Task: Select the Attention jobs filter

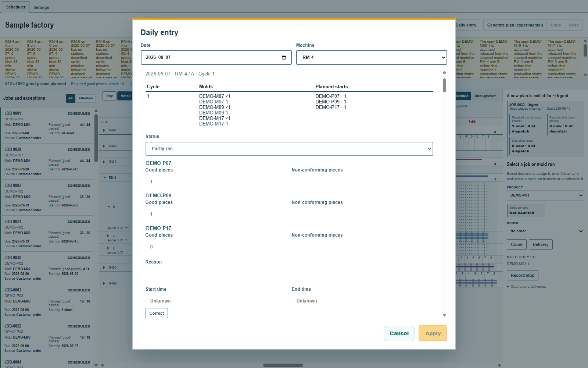Action: point(86,98)
